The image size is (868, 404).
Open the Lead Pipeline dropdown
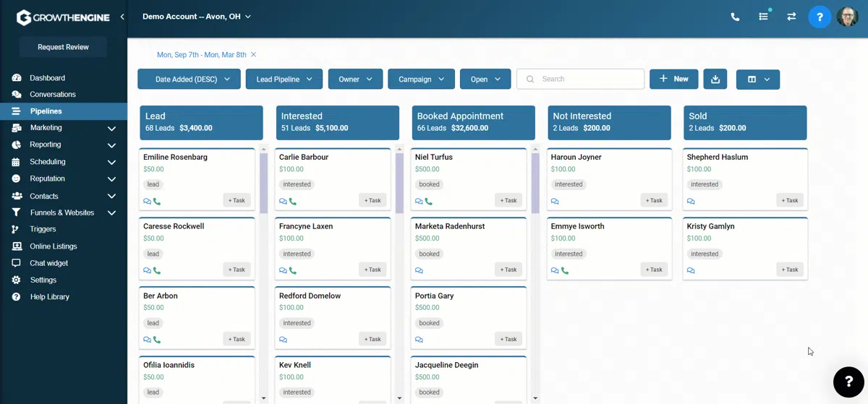[x=284, y=79]
